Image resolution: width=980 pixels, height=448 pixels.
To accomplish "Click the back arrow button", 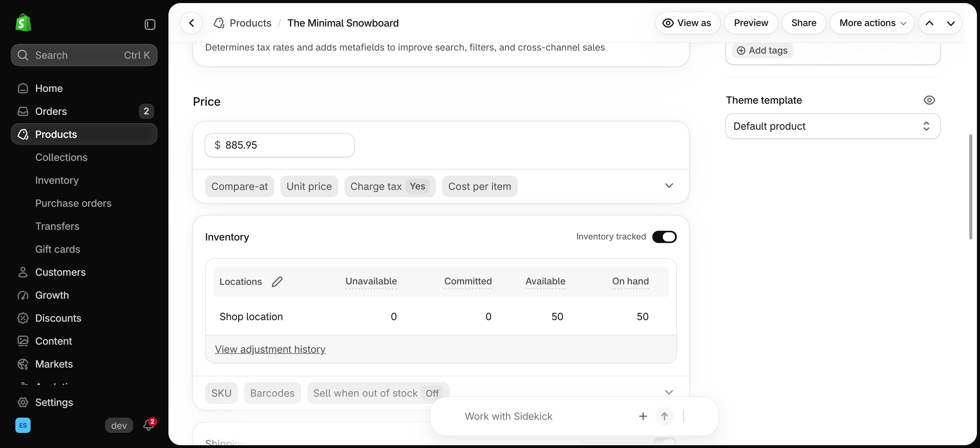I will point(191,23).
